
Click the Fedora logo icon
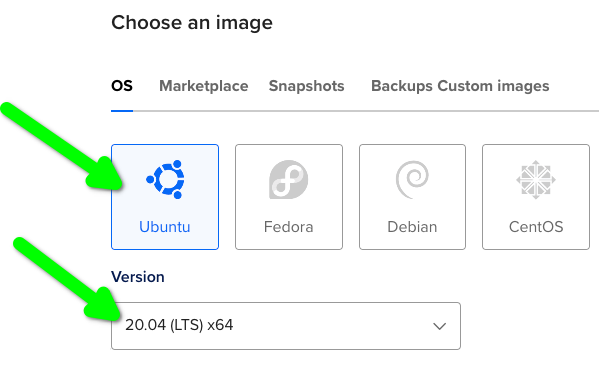tap(289, 180)
